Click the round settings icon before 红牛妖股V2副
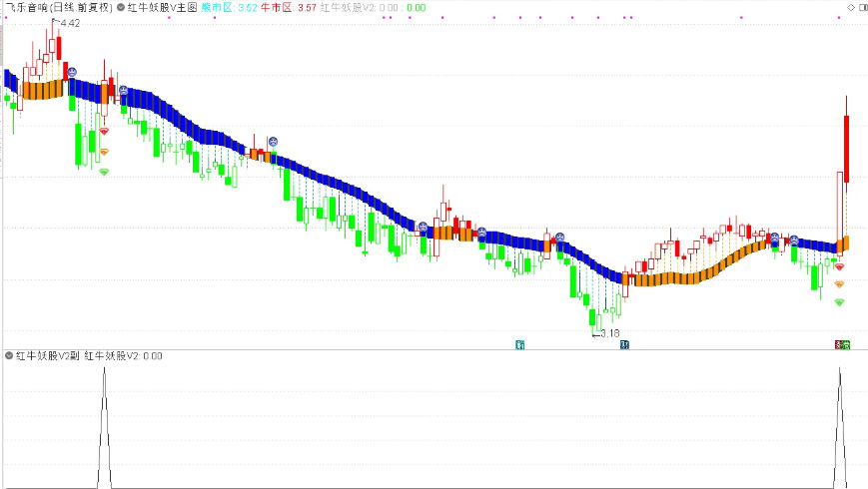868x489 pixels. [x=9, y=355]
